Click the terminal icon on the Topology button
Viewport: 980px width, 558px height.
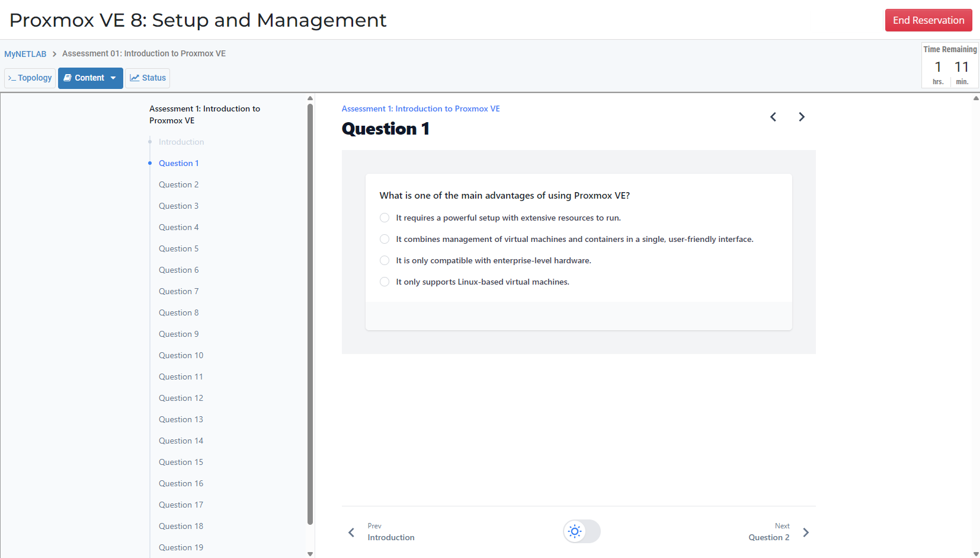[x=12, y=78]
